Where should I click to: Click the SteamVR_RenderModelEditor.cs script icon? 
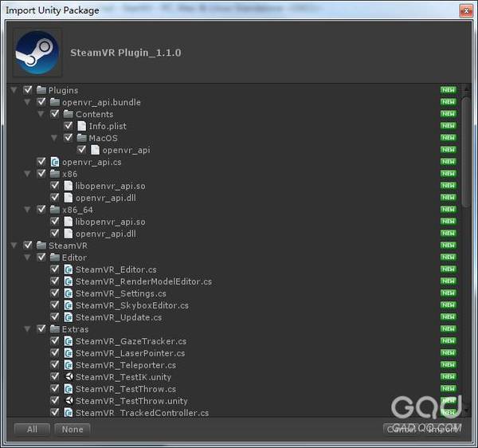coord(68,281)
